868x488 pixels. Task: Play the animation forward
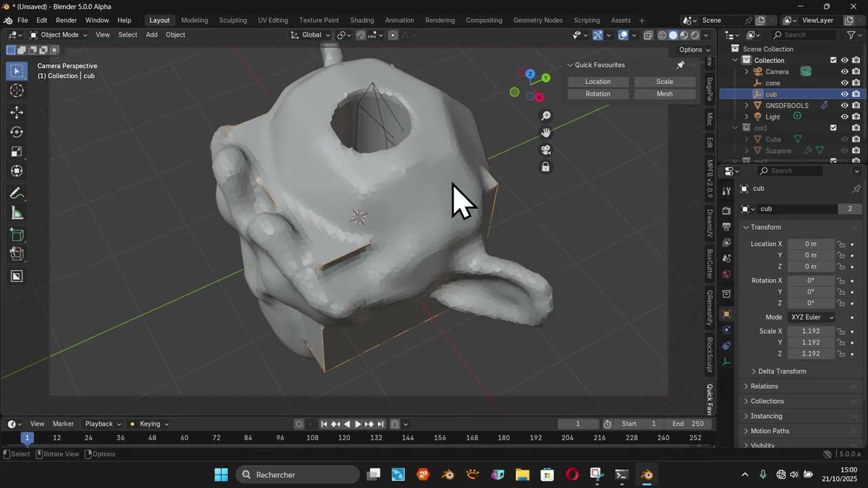(x=358, y=424)
